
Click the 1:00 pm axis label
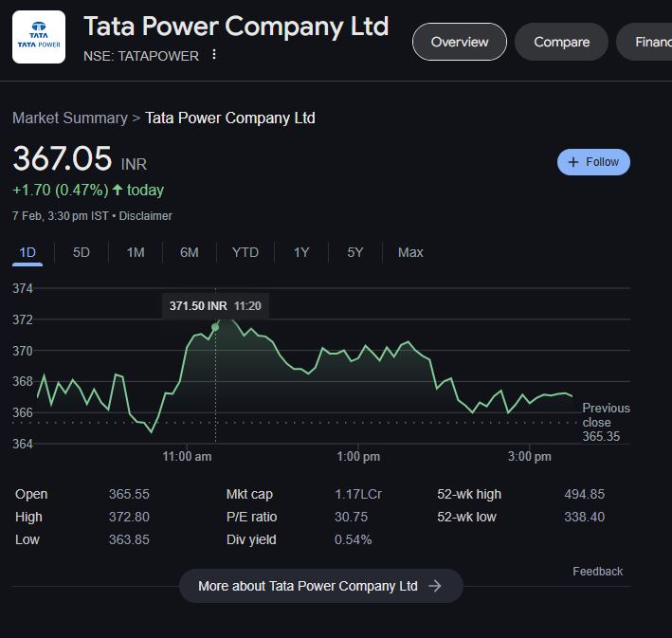point(358,456)
